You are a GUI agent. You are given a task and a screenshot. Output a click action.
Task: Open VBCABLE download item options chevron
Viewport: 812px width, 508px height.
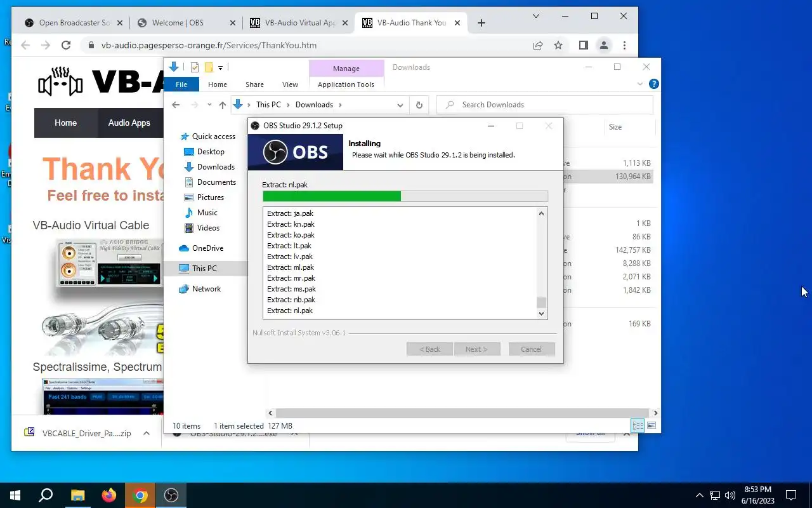pyautogui.click(x=147, y=433)
